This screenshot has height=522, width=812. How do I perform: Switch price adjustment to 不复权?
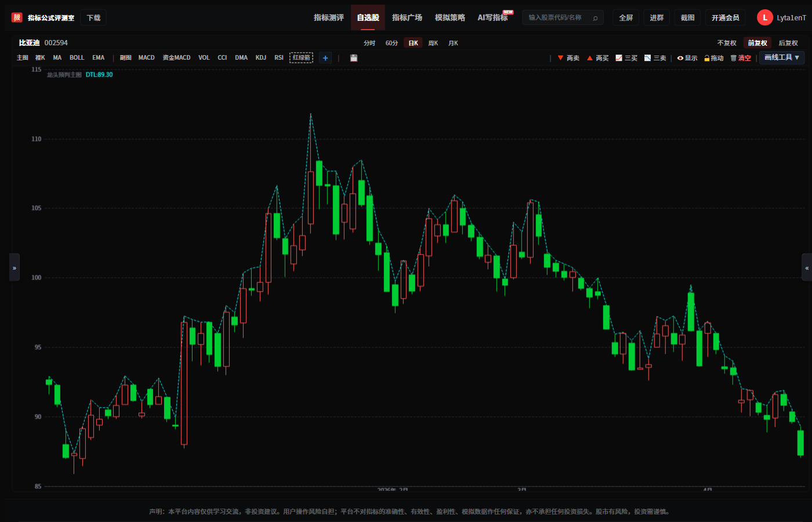click(727, 43)
